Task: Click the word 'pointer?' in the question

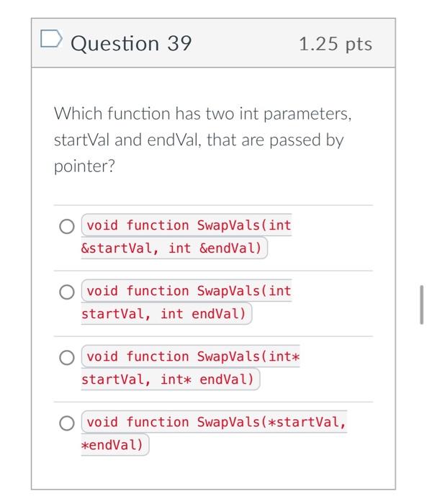Action: [x=84, y=166]
